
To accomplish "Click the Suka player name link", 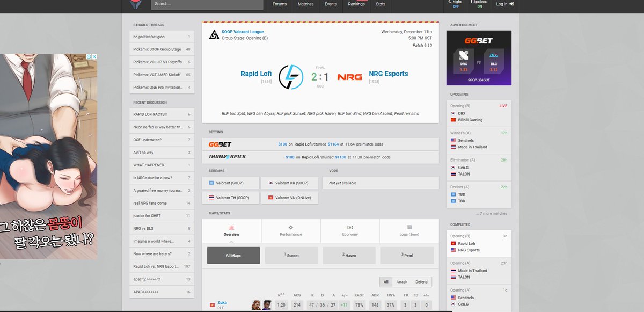I will coord(222,303).
